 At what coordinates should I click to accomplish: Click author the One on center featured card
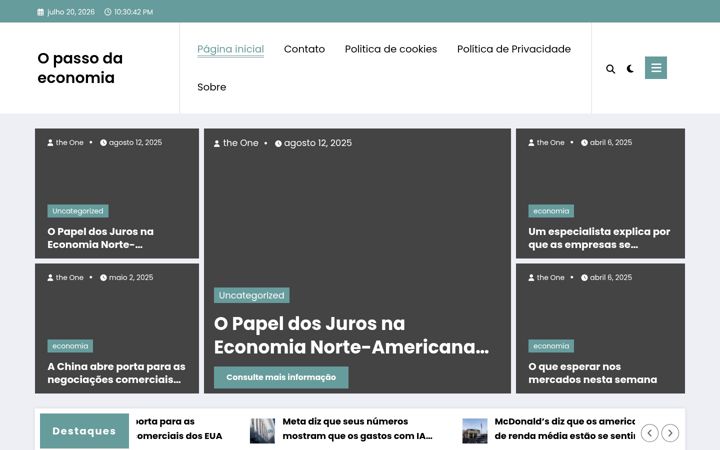point(241,143)
